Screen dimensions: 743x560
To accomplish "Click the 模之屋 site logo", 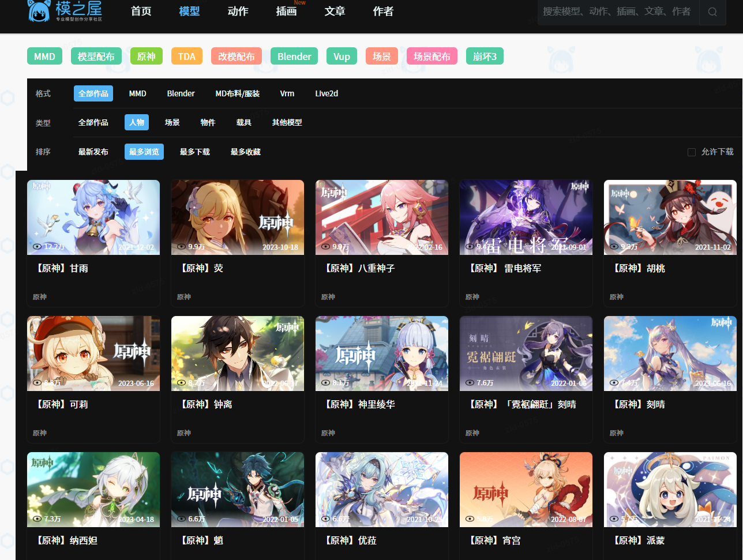I will click(x=65, y=11).
